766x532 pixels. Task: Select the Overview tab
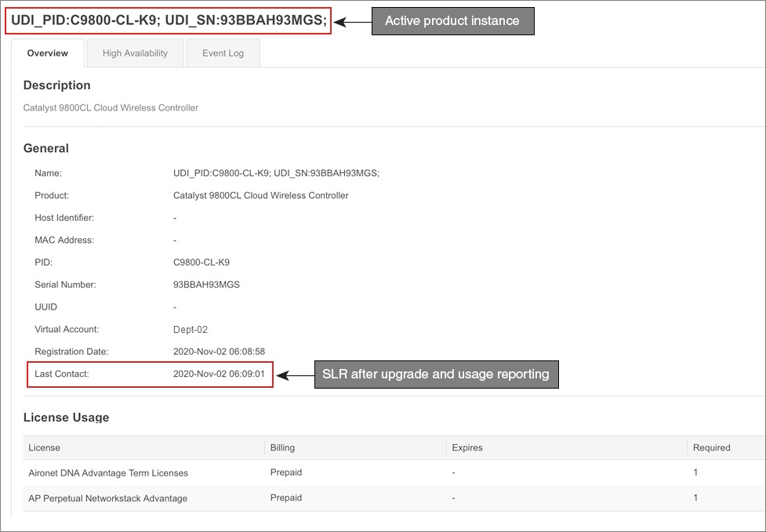(48, 52)
